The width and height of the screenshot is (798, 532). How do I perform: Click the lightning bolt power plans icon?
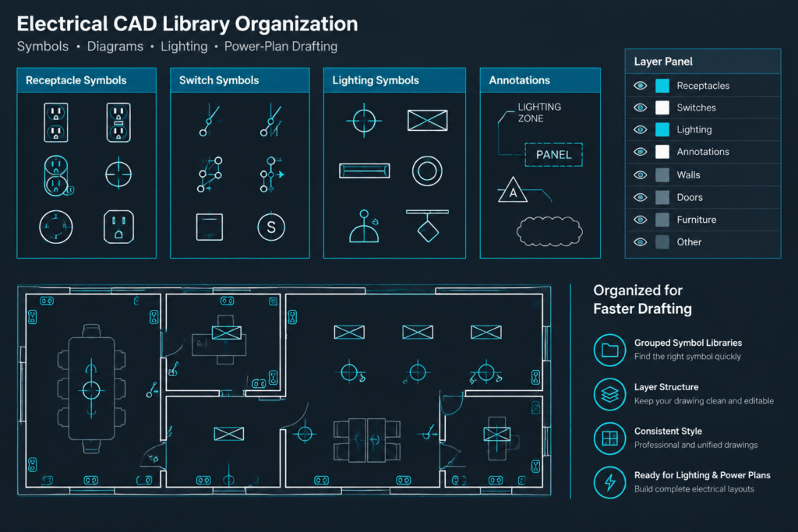[x=609, y=482]
